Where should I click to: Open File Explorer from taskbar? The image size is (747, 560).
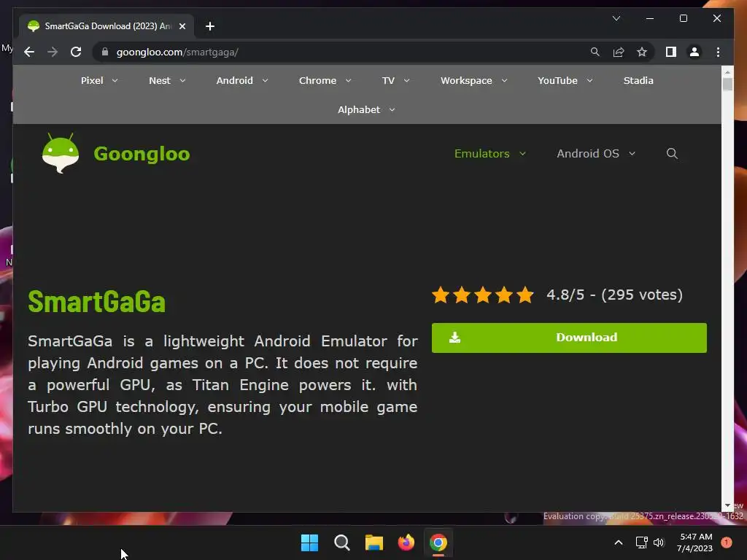pyautogui.click(x=374, y=542)
